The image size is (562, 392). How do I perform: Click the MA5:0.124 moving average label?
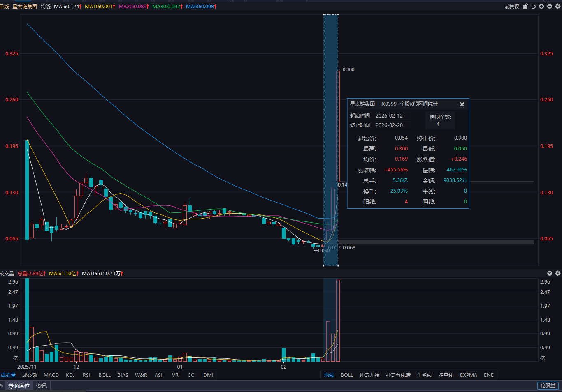tap(68, 7)
